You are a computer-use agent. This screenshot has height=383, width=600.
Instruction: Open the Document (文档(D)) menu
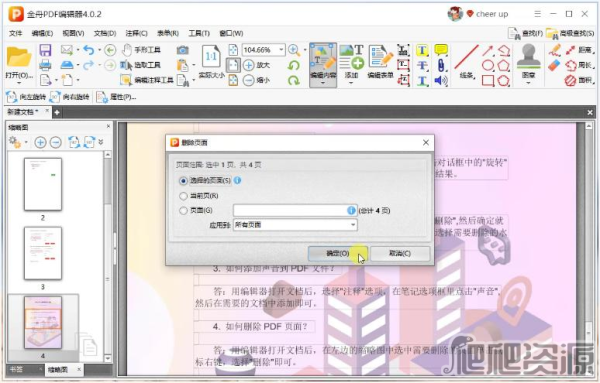tap(105, 33)
